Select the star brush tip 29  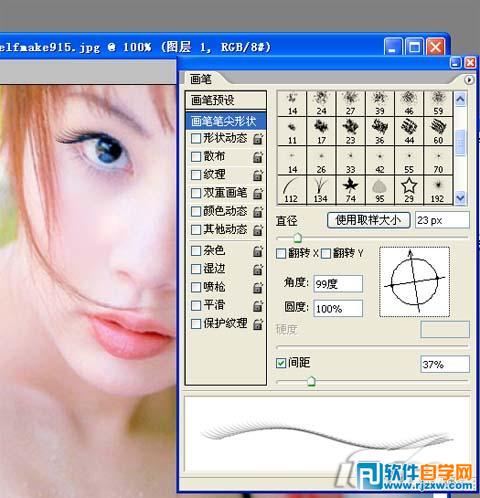[409, 190]
